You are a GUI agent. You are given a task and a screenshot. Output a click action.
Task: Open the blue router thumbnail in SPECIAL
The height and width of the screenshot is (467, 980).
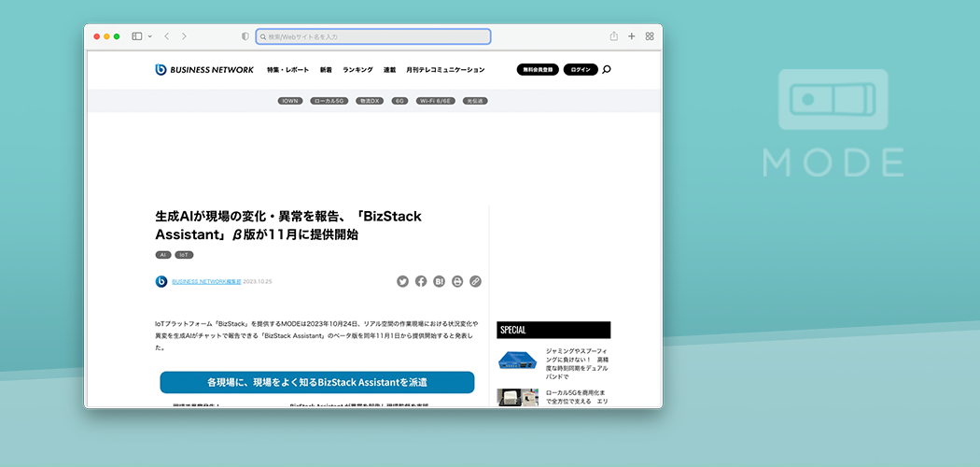click(517, 361)
